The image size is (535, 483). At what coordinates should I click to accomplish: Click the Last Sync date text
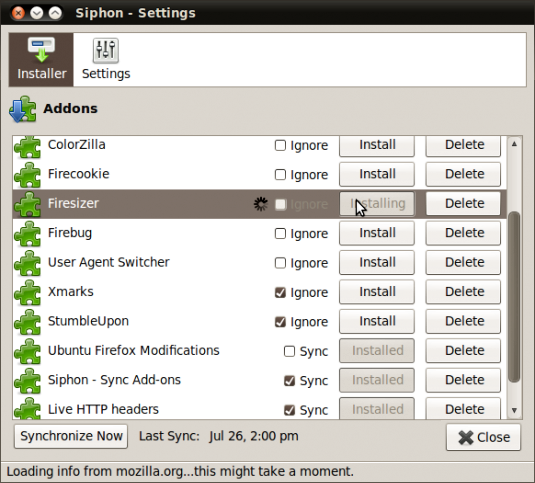pos(254,436)
